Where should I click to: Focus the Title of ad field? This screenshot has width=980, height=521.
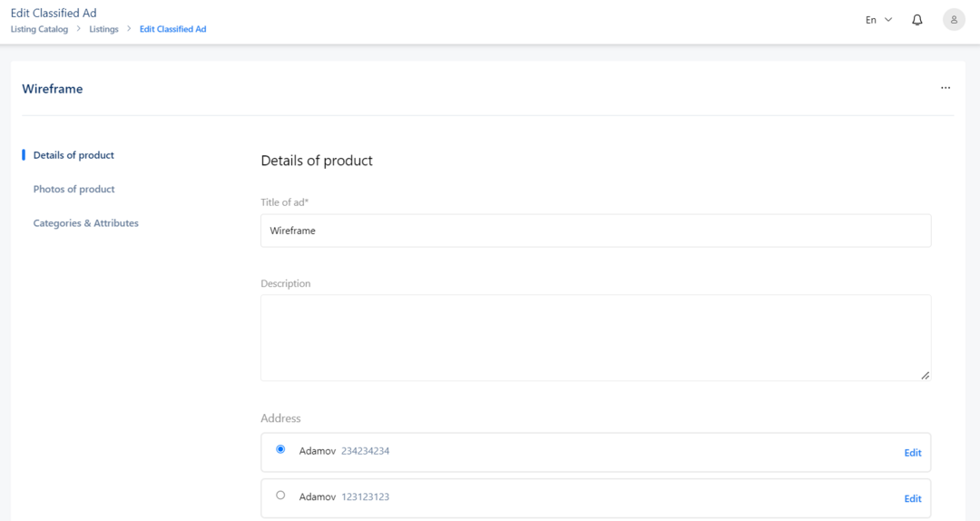click(595, 231)
